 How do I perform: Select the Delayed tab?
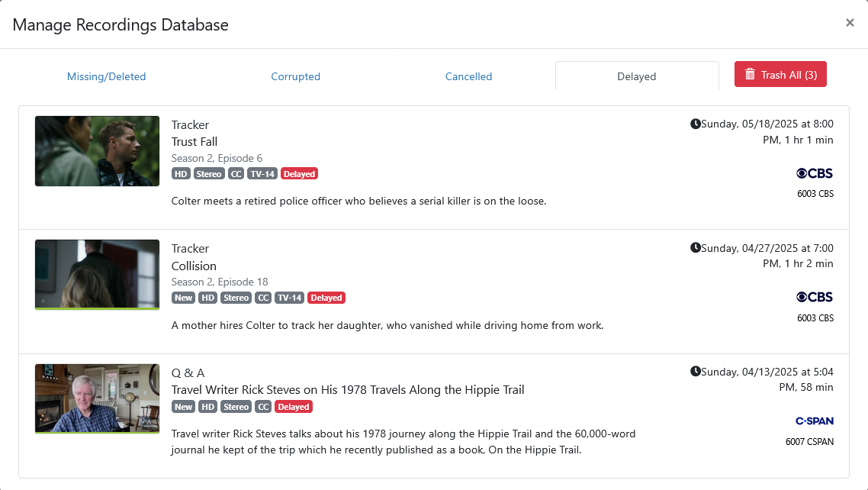tap(636, 76)
